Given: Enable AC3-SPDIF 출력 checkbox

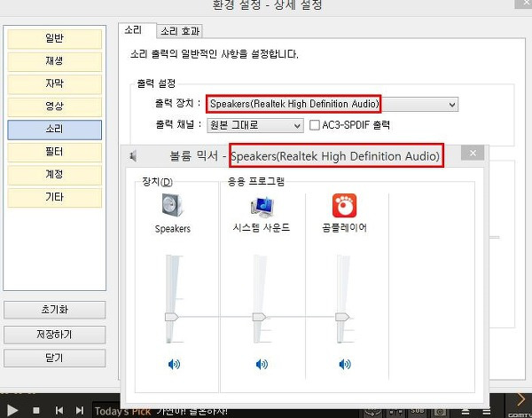Looking at the screenshot, I should pos(315,125).
